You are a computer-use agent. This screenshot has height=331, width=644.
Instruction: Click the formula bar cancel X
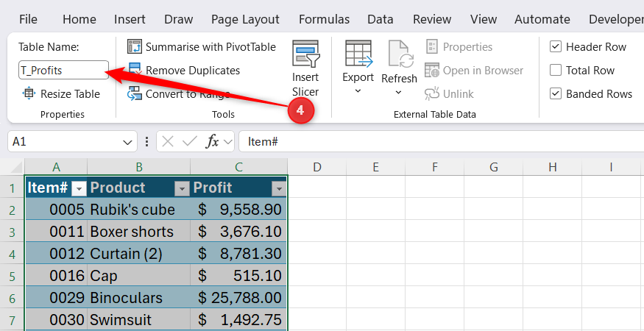pos(168,142)
